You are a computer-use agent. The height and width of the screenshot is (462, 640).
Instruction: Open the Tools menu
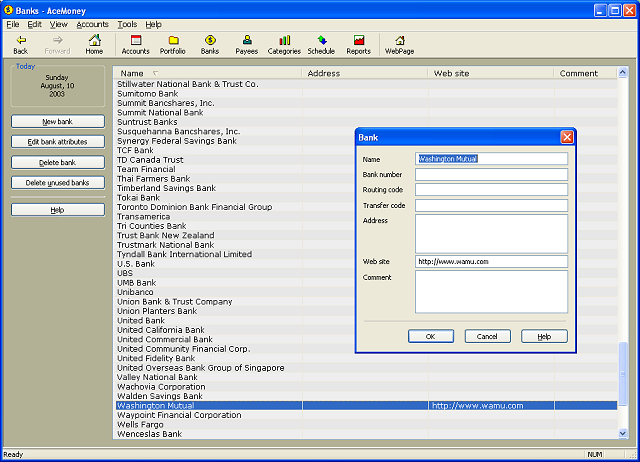127,24
